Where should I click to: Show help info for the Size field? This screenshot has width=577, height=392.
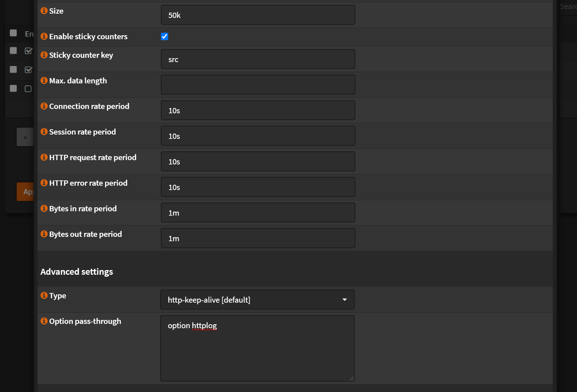44,11
